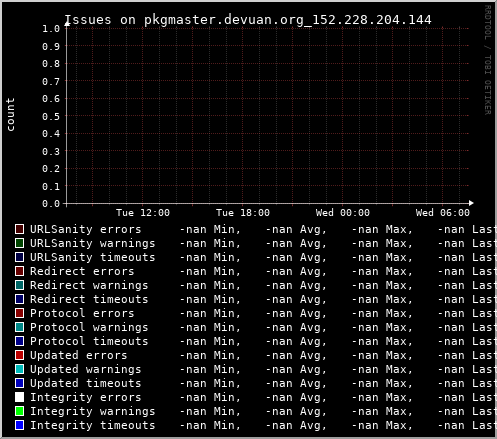Click the blue Integrity timeouts swatch
497x439 pixels.
[x=19, y=425]
